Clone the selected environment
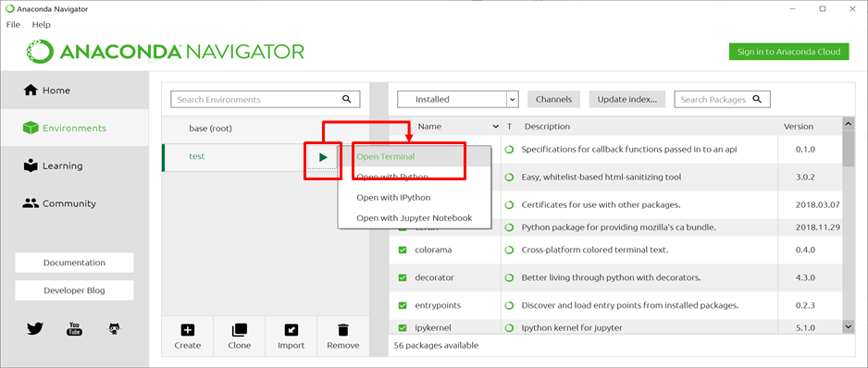Viewport: 868px width, 368px height. click(239, 337)
